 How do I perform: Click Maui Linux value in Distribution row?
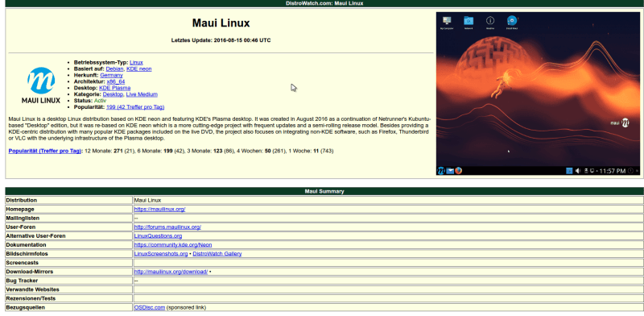[148, 200]
